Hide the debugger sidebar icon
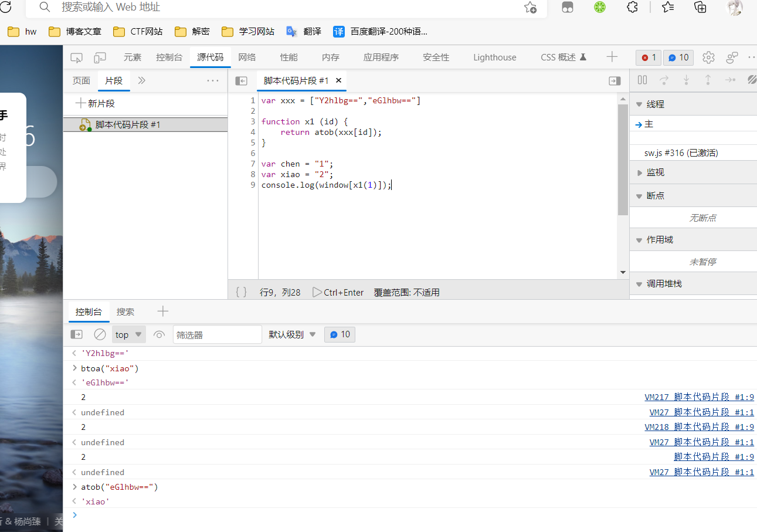 615,81
